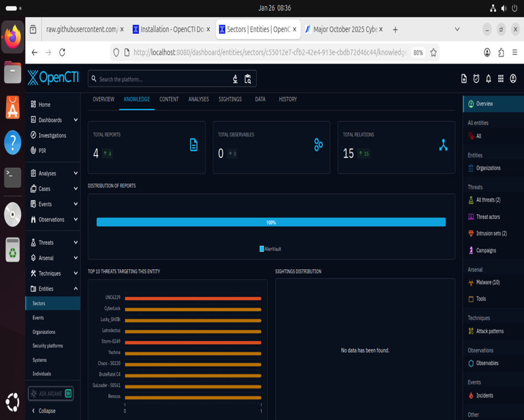The width and height of the screenshot is (524, 420).
Task: Click the 100% AlienVault distribution bar
Action: 271,222
